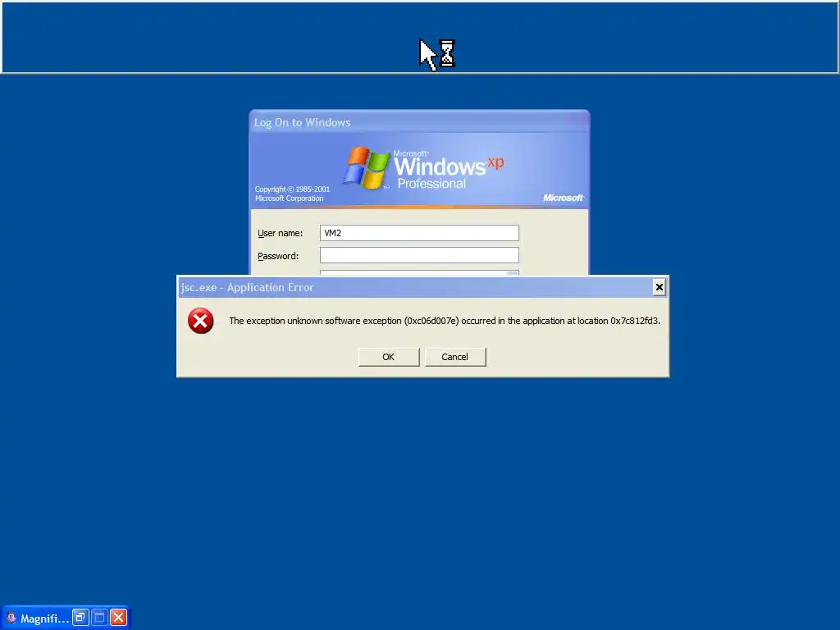Screen dimensions: 840x630
Task: Close the jsc.exe Application Error dialog
Action: click(659, 287)
